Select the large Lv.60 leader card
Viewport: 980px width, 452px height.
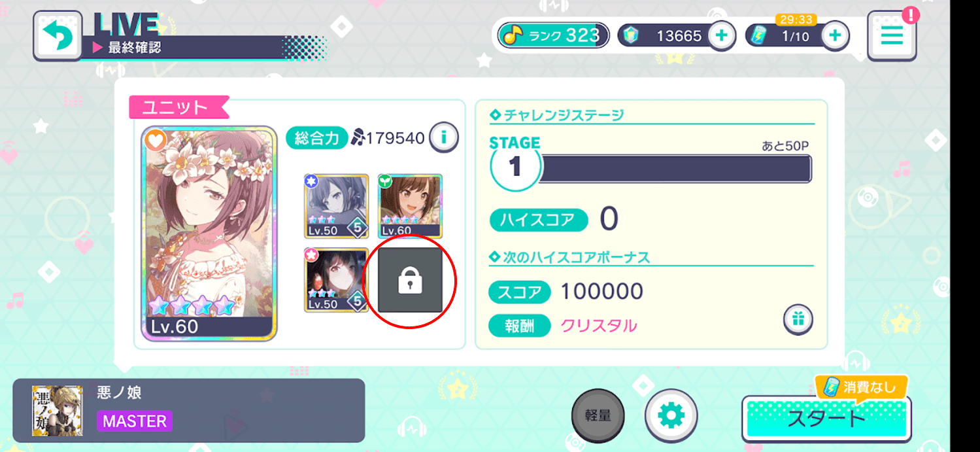point(209,234)
